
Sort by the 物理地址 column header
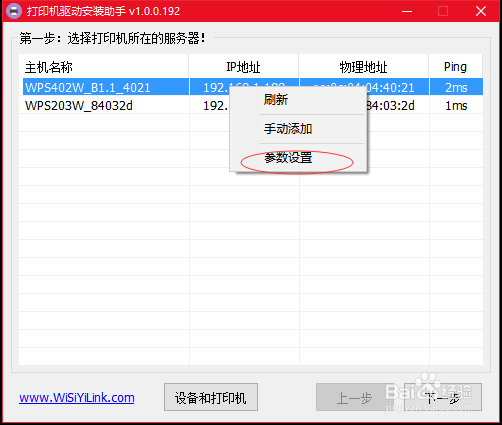pos(364,67)
